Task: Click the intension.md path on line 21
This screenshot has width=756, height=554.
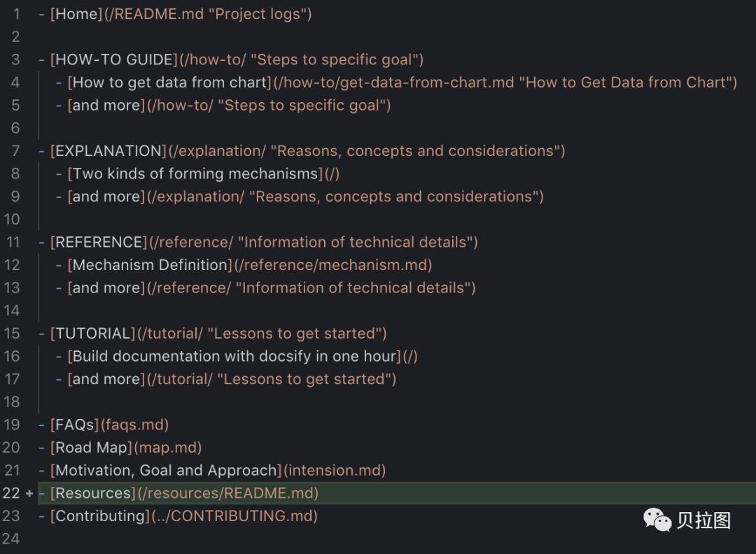Action: pos(334,470)
